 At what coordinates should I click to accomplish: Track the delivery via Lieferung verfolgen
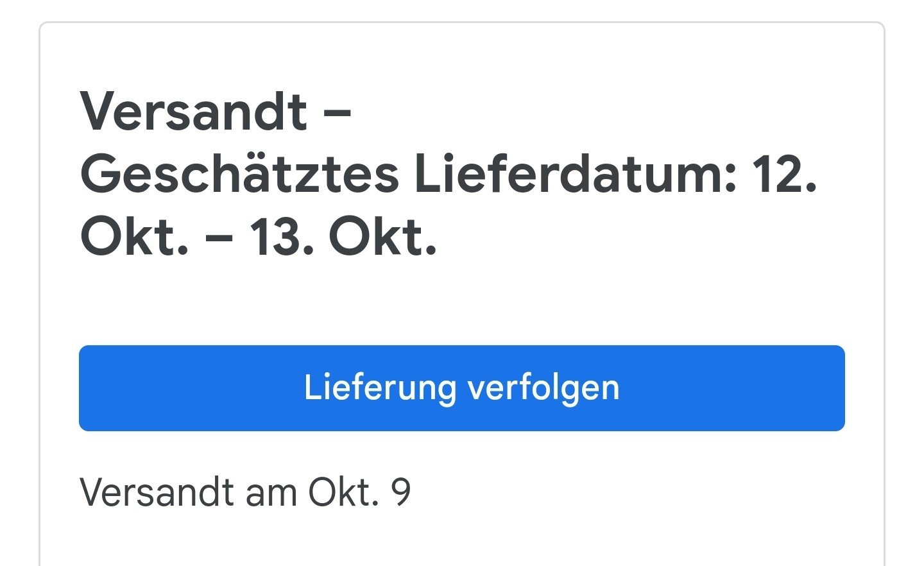tap(461, 388)
